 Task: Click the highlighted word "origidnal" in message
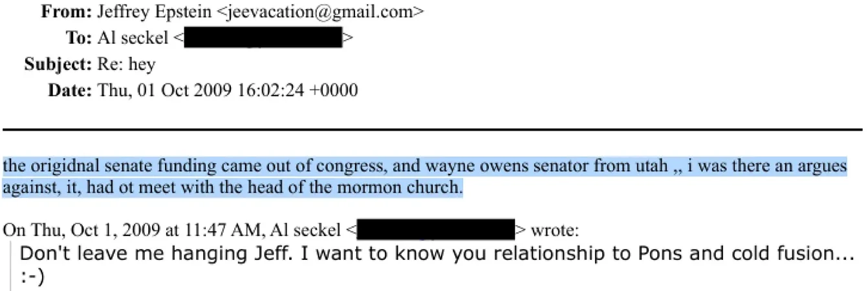coord(54,166)
